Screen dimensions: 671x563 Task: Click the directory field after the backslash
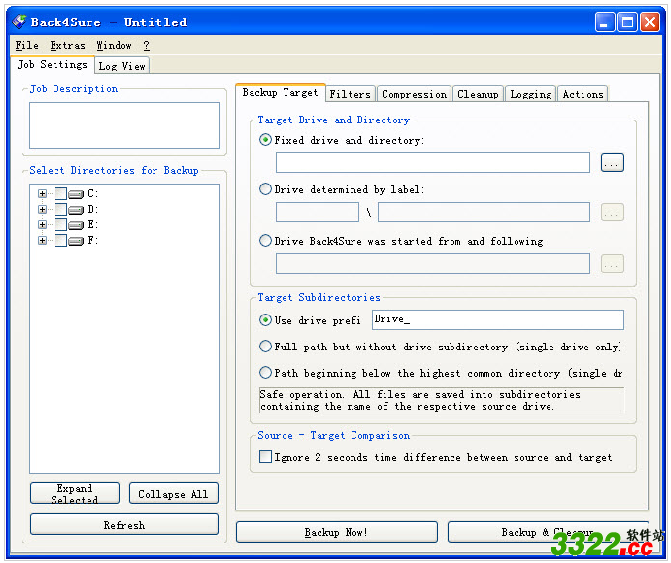pyautogui.click(x=484, y=212)
